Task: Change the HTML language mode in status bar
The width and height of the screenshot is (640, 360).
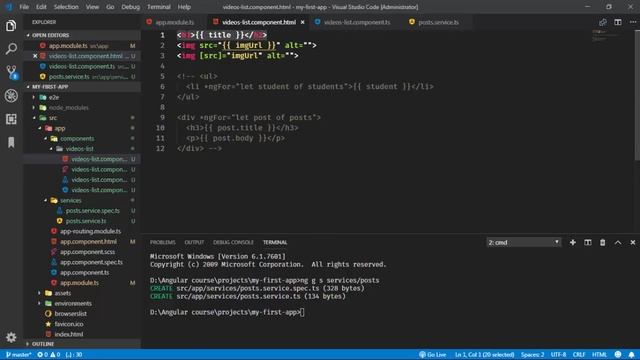Action: [599, 355]
